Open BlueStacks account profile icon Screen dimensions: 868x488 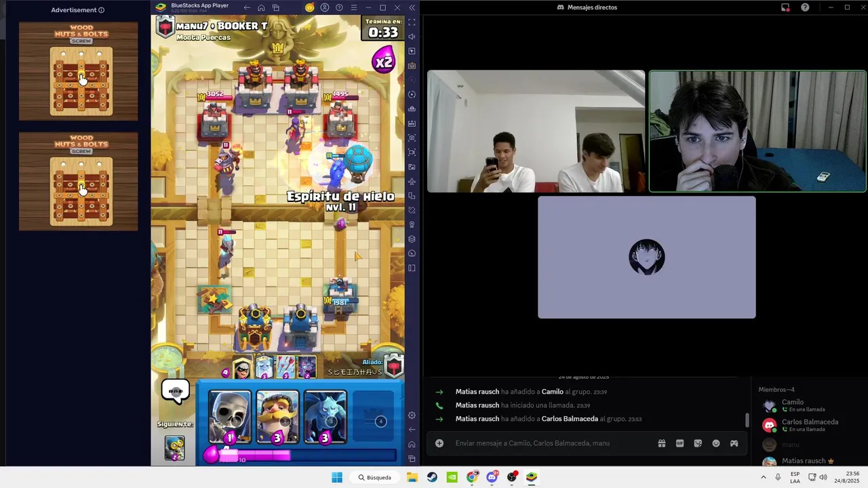pyautogui.click(x=325, y=7)
